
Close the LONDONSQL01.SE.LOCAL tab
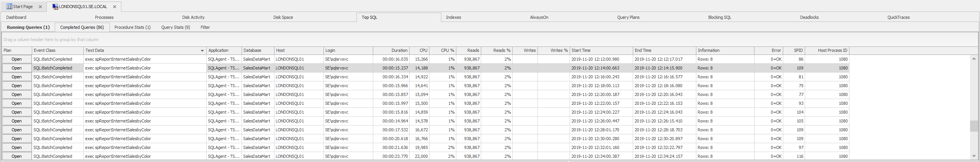tap(114, 7)
